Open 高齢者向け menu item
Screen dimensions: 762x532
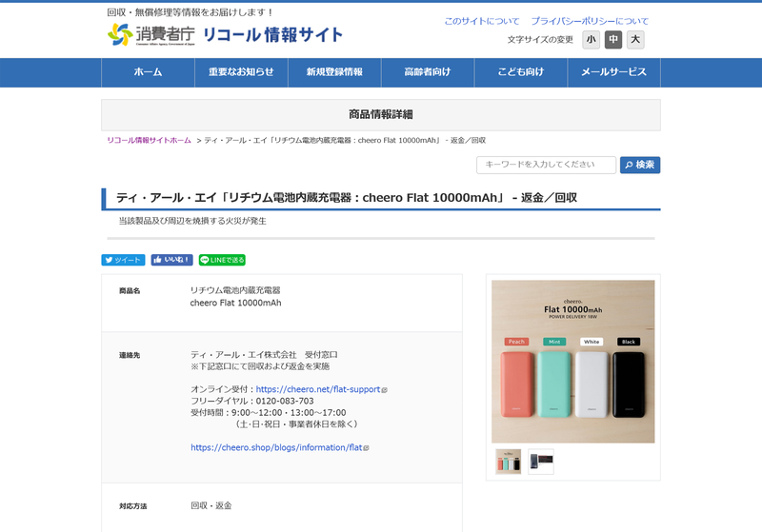pyautogui.click(x=428, y=72)
